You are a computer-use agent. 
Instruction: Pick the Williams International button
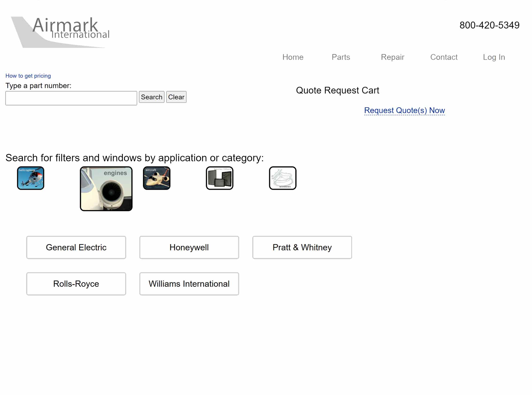(x=189, y=284)
